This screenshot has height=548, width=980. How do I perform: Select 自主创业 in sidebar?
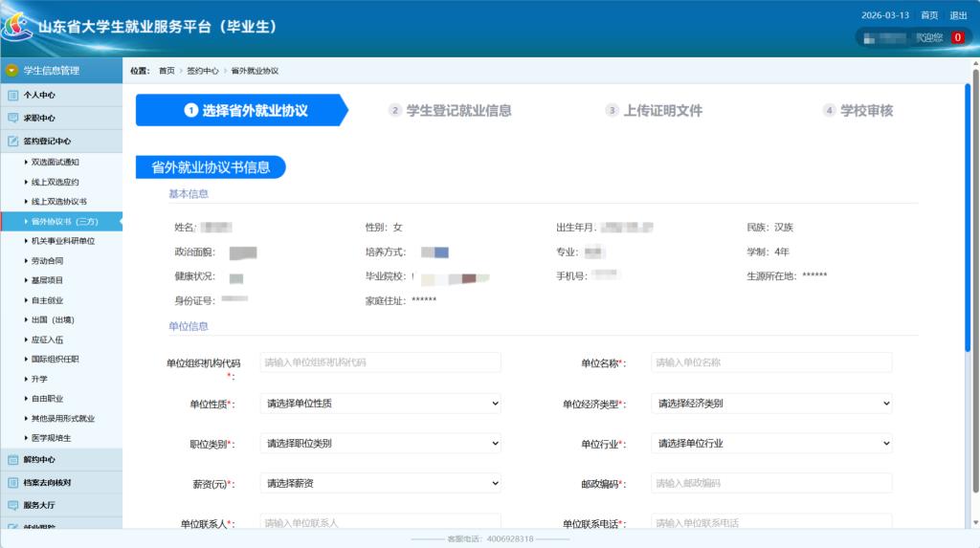click(x=47, y=300)
